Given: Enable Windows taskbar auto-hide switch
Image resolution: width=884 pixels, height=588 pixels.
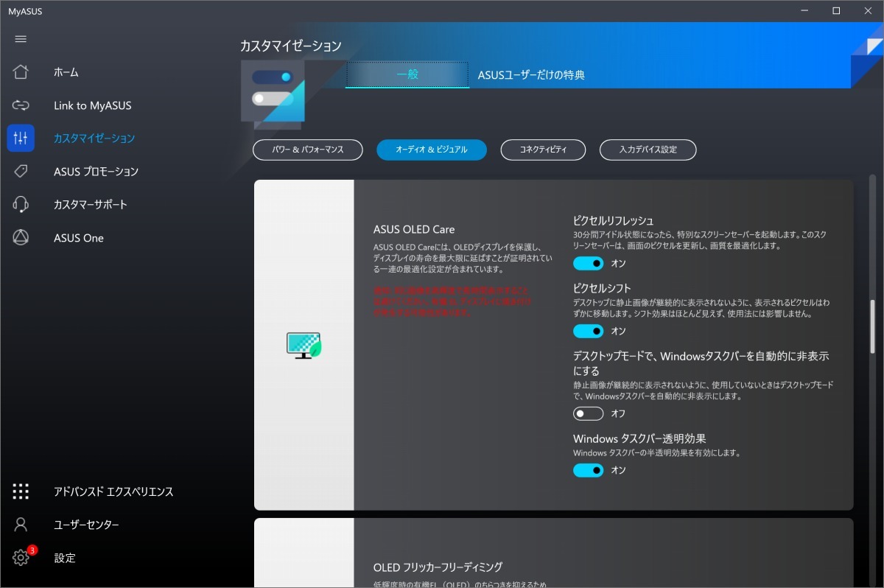Looking at the screenshot, I should 589,413.
